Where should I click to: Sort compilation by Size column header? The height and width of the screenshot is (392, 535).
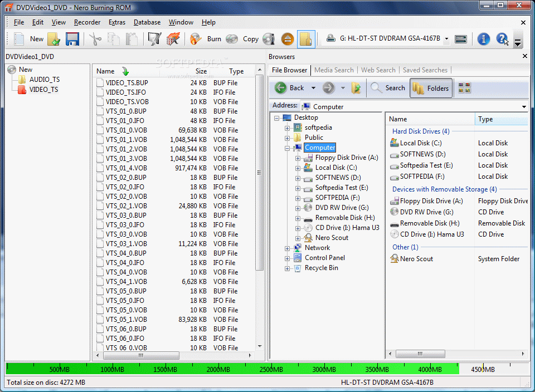[x=201, y=71]
